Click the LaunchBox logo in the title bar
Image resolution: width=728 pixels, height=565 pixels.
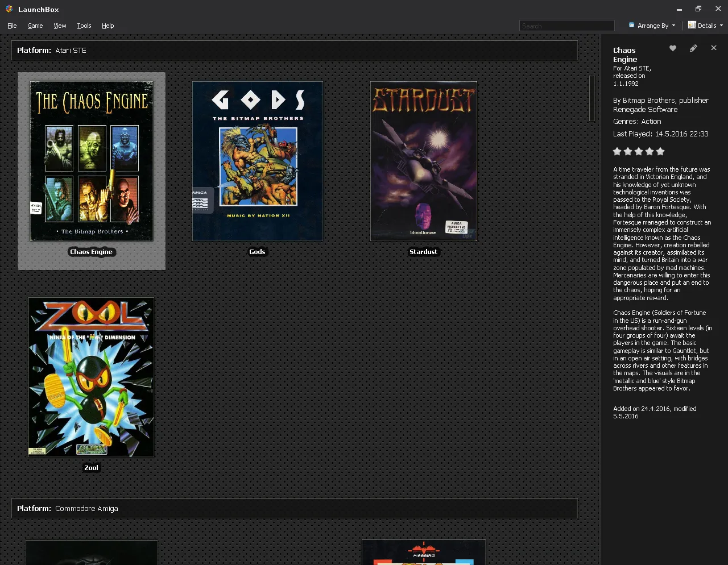point(9,9)
